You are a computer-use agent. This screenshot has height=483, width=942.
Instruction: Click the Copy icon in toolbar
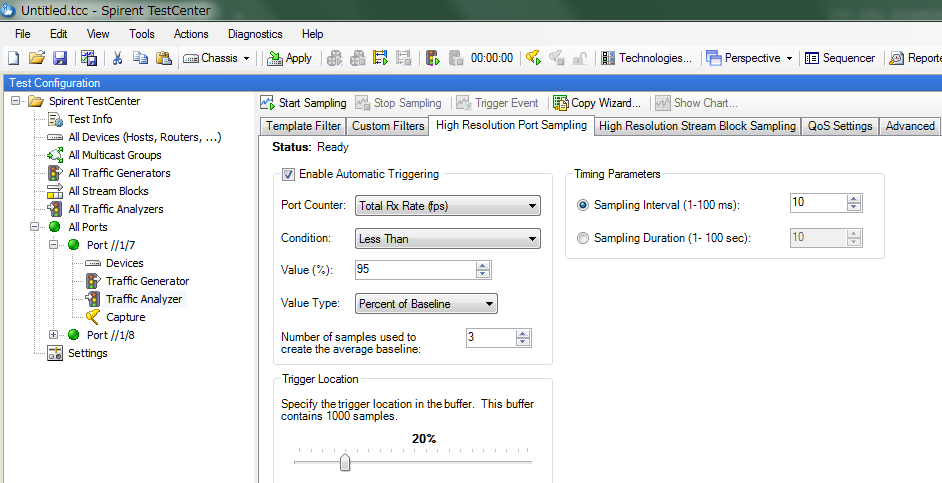click(141, 58)
